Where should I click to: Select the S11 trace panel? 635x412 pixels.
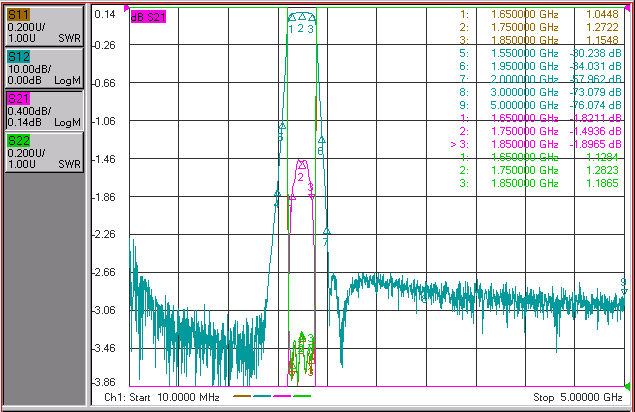[x=44, y=26]
